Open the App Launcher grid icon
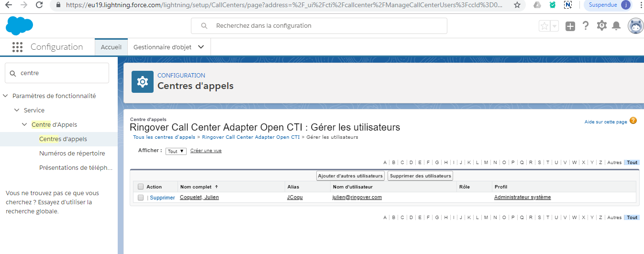 [x=18, y=47]
